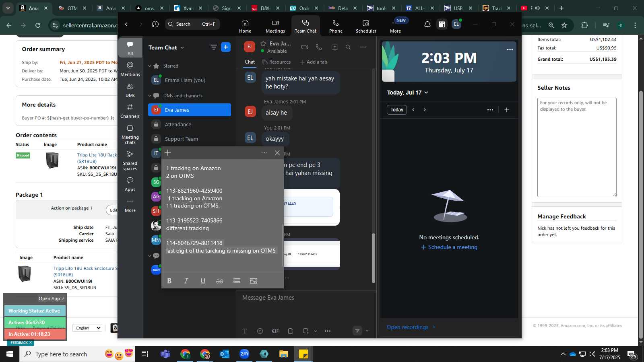Click Seller Notes text area
The height and width of the screenshot is (362, 644).
click(x=577, y=147)
